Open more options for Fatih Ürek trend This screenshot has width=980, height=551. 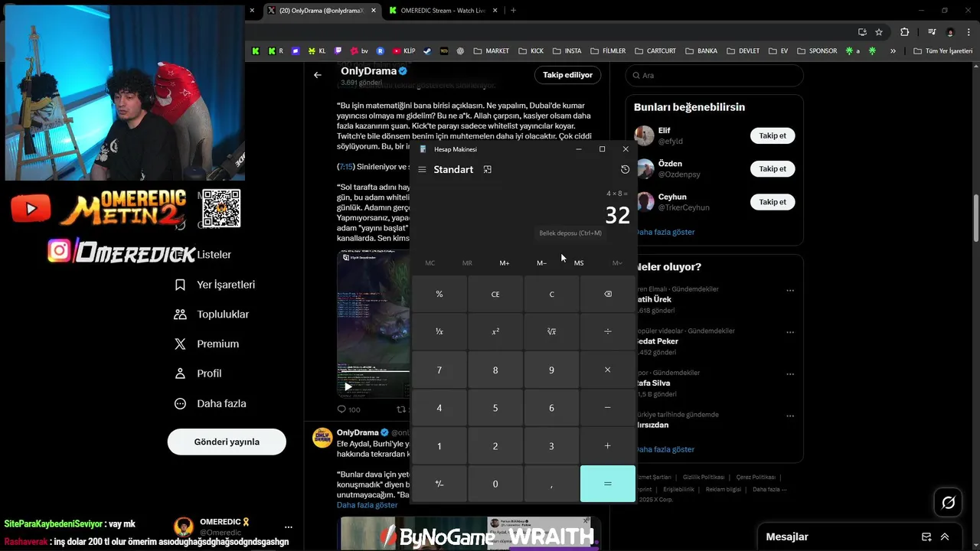click(x=790, y=291)
